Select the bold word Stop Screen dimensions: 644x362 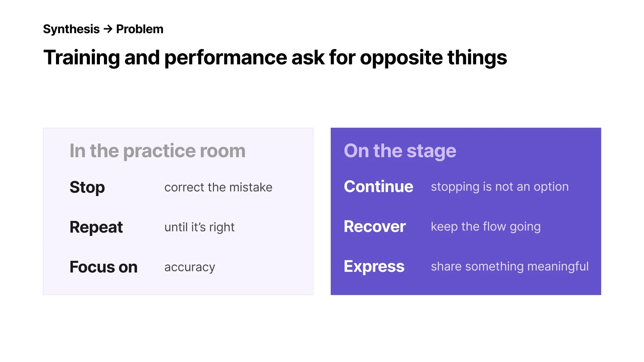coord(87,187)
